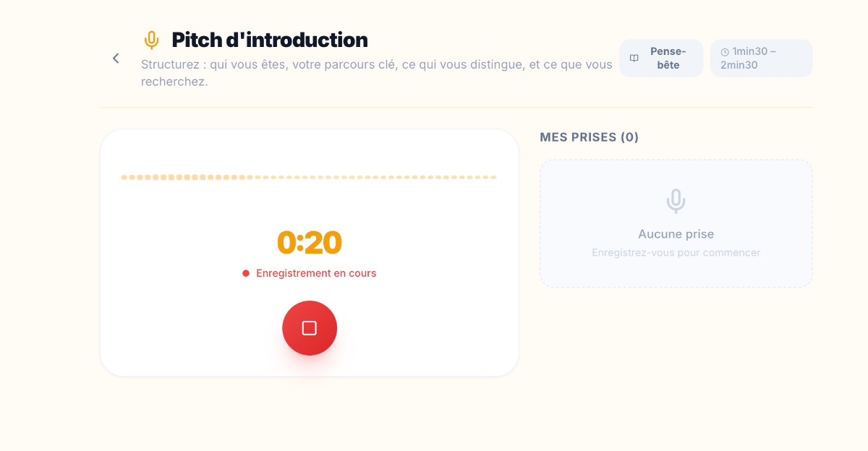868x451 pixels.
Task: Click the Structurez instruction subtitle text
Action: pyautogui.click(x=376, y=72)
